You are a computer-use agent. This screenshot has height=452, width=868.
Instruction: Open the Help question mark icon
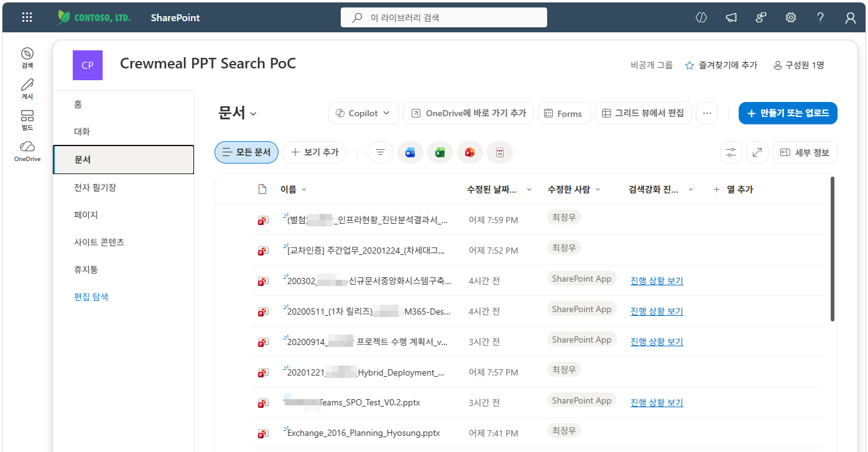(x=821, y=17)
